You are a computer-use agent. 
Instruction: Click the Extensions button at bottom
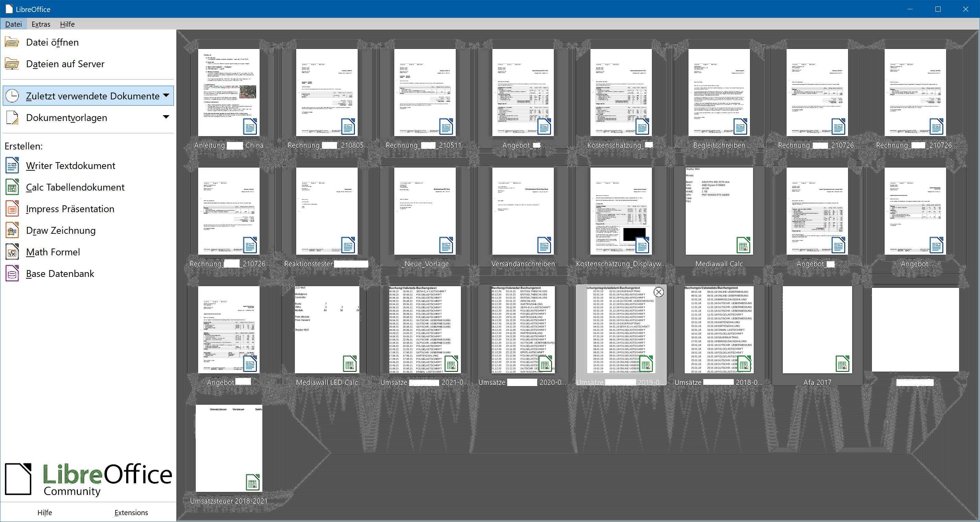pos(131,512)
